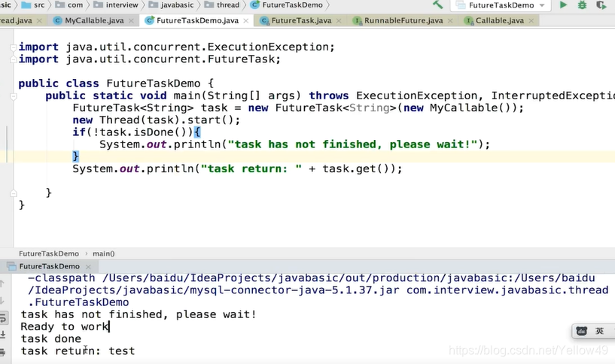The image size is (615, 364).
Task: Click 'task.isDone()' in the if statement
Action: (143, 132)
